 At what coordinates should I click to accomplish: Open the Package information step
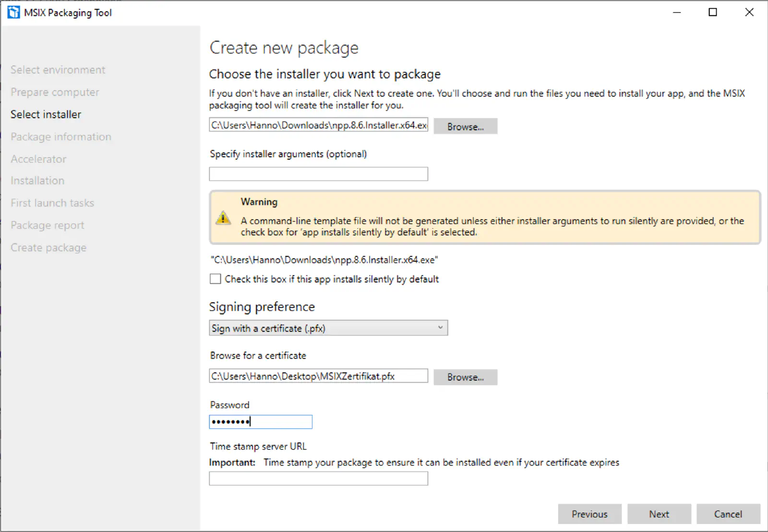click(61, 137)
